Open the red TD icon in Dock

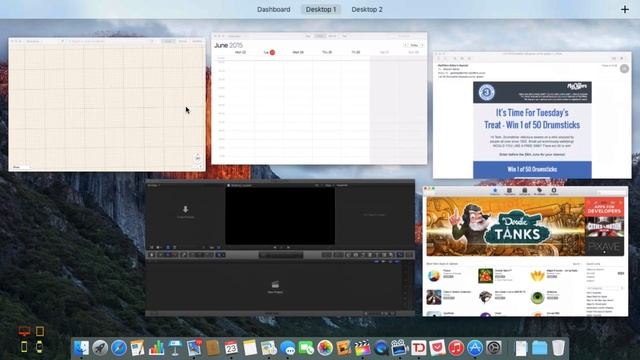pyautogui.click(x=418, y=348)
